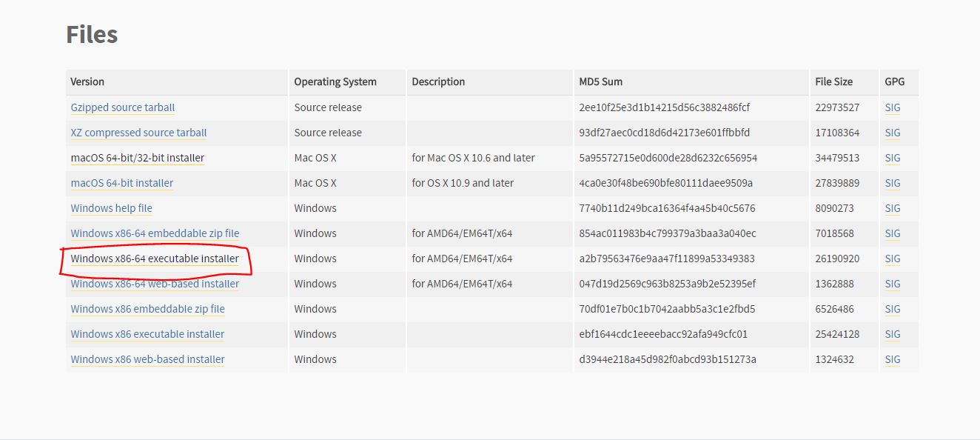Screen dimensions: 980x440
Task: Click macOS 64-bit/32-bit installer link
Action: [138, 158]
